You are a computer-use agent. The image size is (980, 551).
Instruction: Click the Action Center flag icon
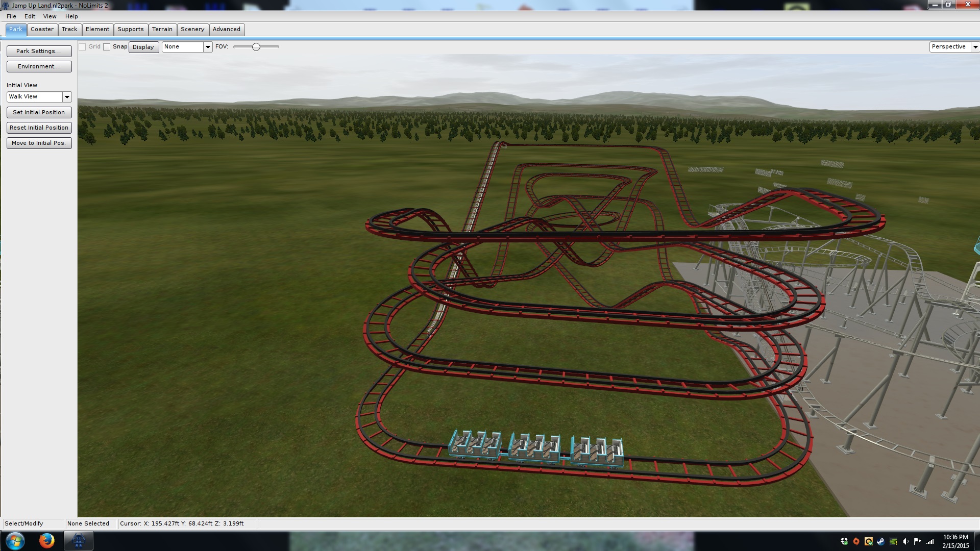pyautogui.click(x=918, y=541)
